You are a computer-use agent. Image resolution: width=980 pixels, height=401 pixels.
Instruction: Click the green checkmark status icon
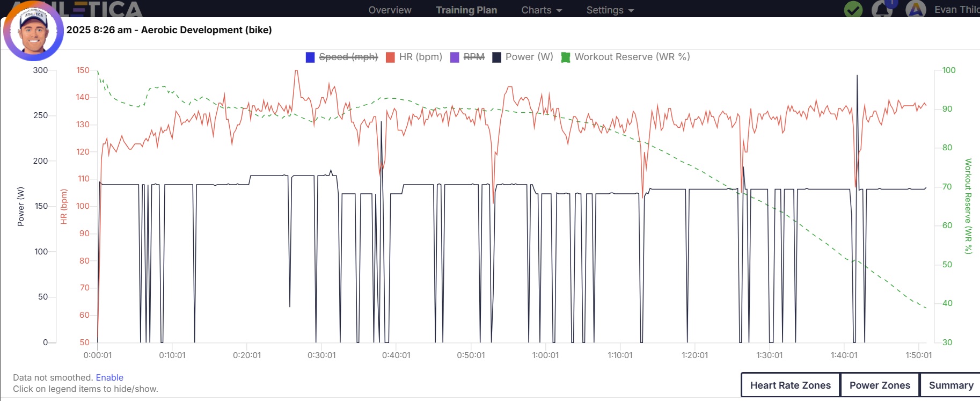pos(853,10)
